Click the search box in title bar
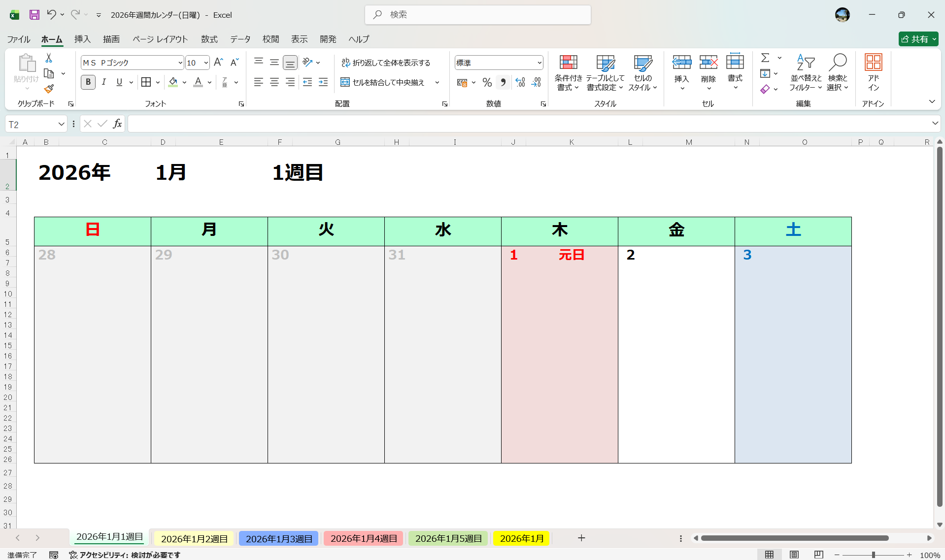 coord(477,15)
